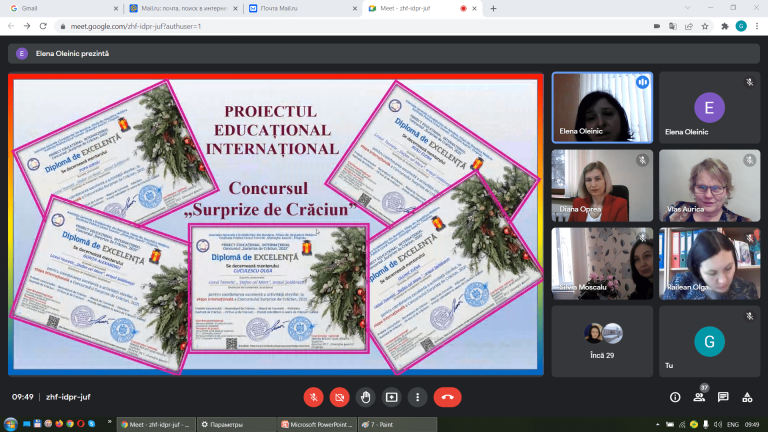Open more options three-dot menu
Viewport: 768px width, 432px height.
417,397
